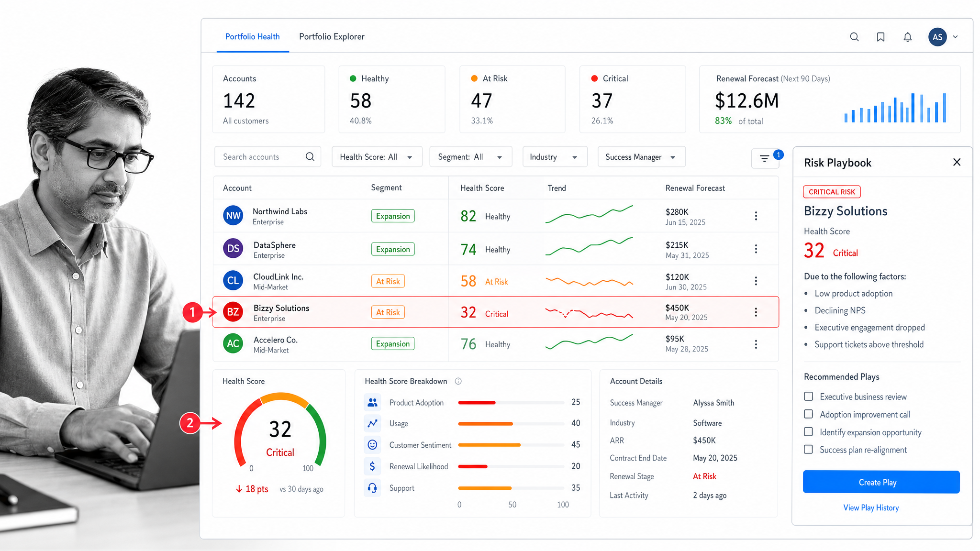Click the Renewal Likelihood dollar icon
980x551 pixels.
click(x=372, y=466)
